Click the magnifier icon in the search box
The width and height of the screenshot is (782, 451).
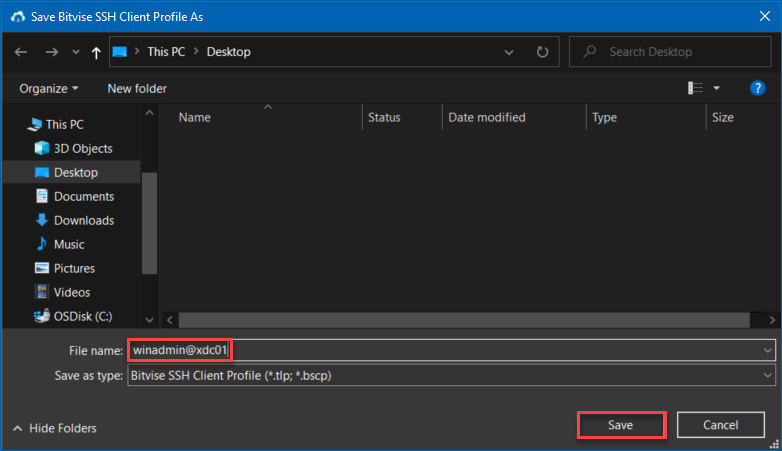(x=590, y=51)
